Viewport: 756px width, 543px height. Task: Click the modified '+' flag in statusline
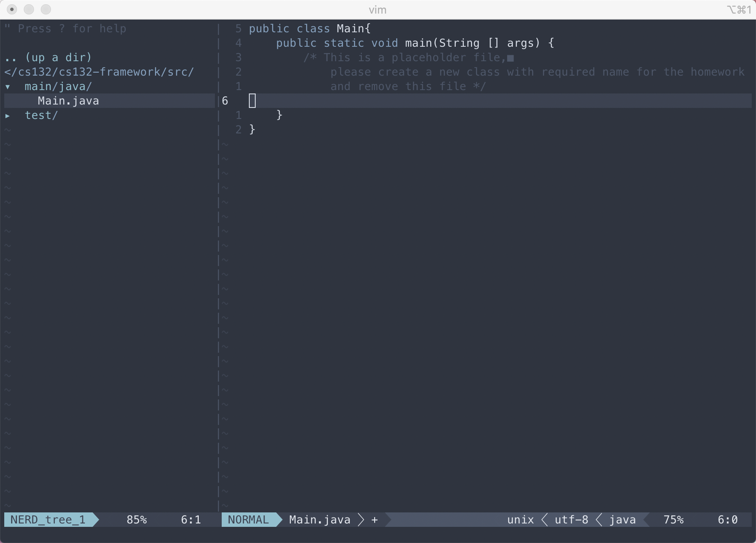(x=375, y=520)
